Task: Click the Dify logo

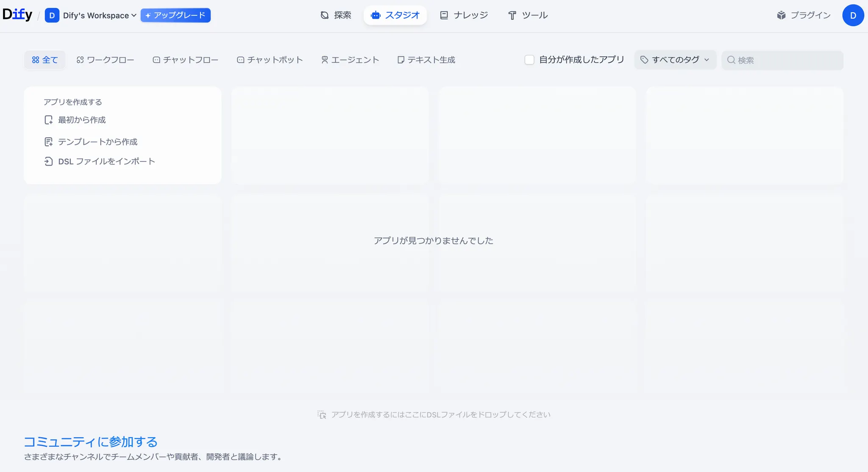Action: point(17,15)
